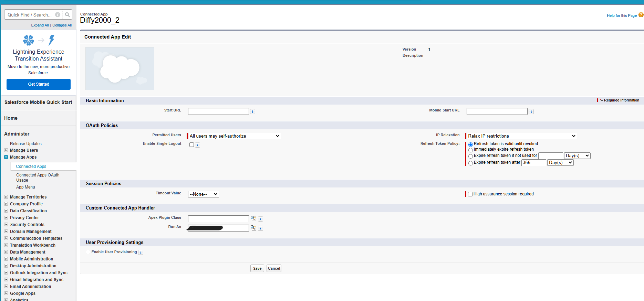Click the Run As input field
The width and height of the screenshot is (644, 301).
pos(218,228)
